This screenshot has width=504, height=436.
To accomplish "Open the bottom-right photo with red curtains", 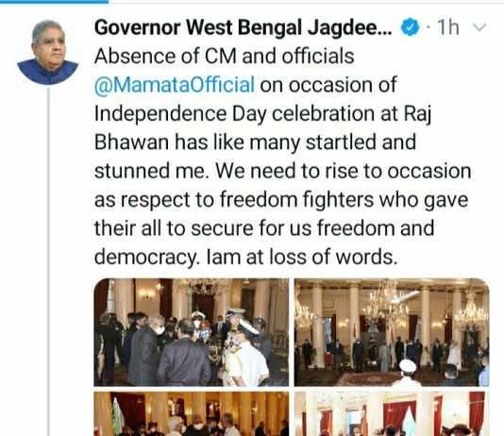I will (x=392, y=414).
